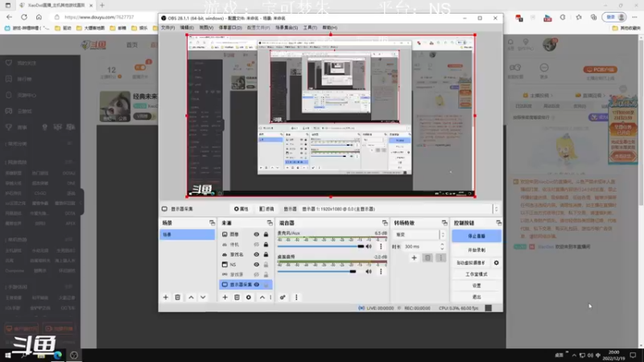Open Microsoft Edge from the taskbar
Image resolution: width=644 pixels, height=362 pixels.
(x=57, y=355)
